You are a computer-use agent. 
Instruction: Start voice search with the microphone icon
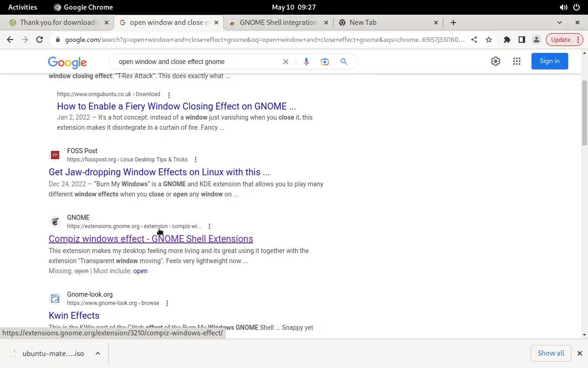tap(306, 62)
